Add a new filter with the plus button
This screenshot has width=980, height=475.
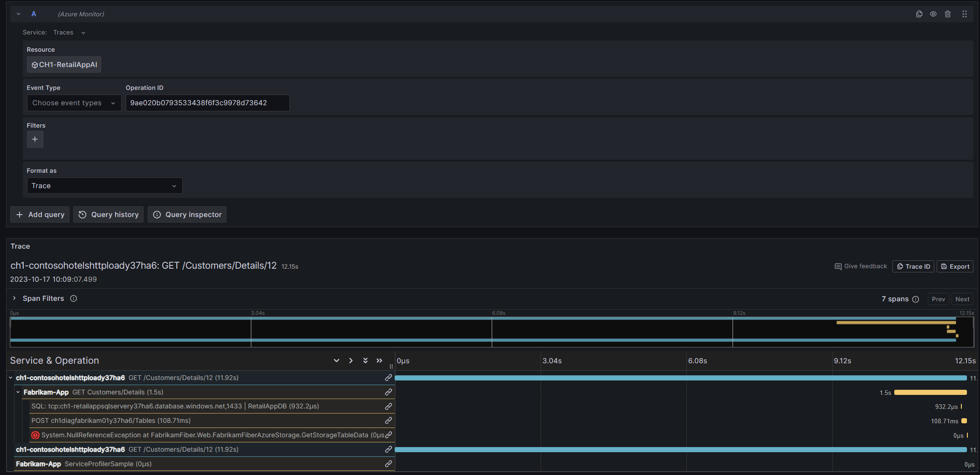click(35, 139)
